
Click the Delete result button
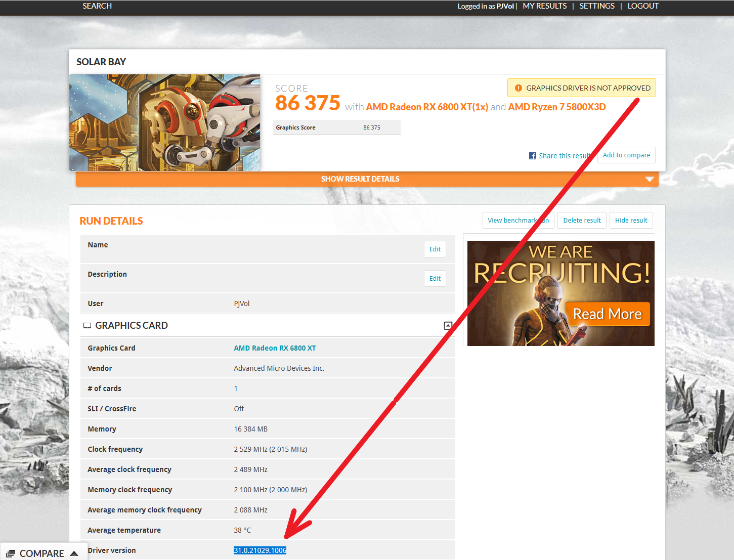click(x=582, y=221)
